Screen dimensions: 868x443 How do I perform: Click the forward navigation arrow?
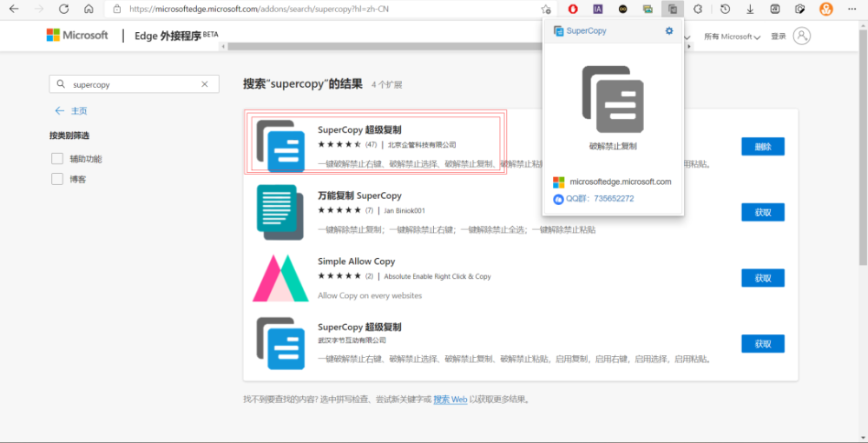click(x=39, y=9)
